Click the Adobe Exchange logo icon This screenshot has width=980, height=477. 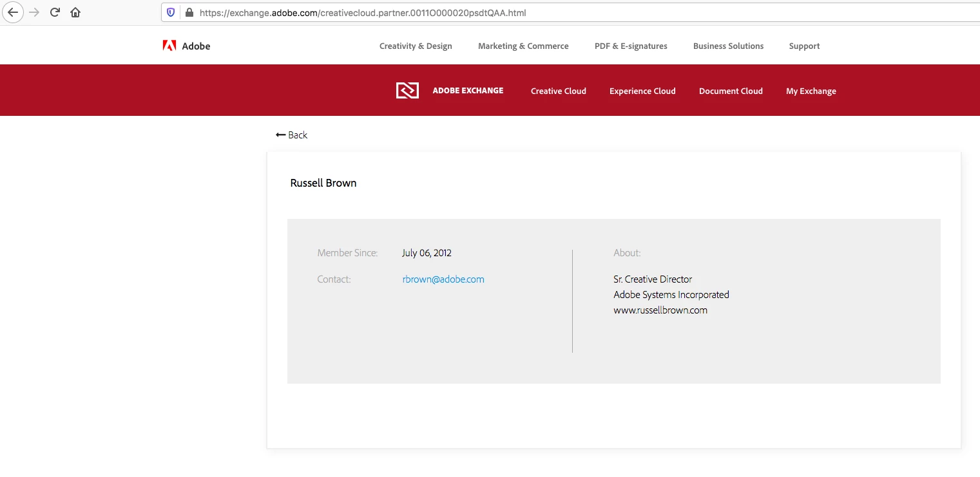[x=407, y=91]
